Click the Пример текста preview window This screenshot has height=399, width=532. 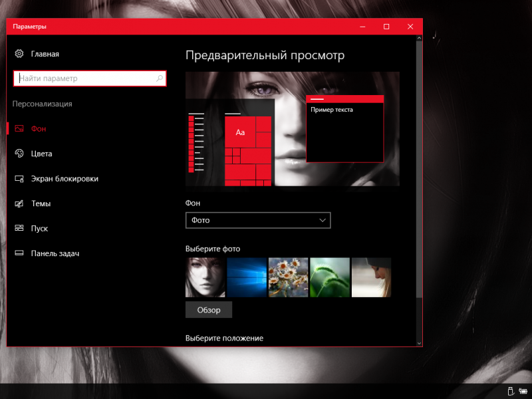(x=344, y=129)
